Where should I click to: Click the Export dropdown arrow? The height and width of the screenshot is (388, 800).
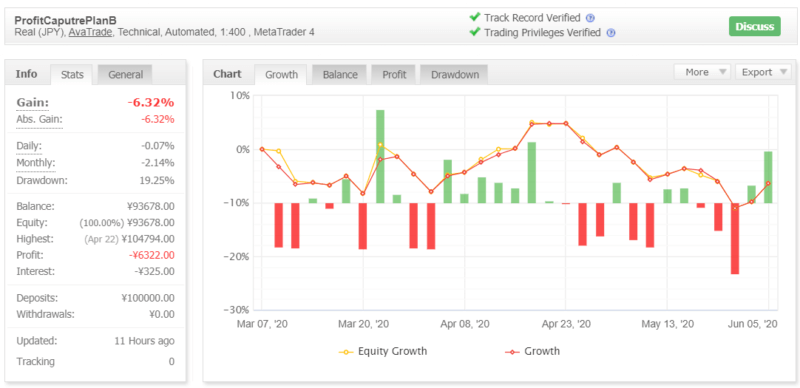click(x=783, y=72)
